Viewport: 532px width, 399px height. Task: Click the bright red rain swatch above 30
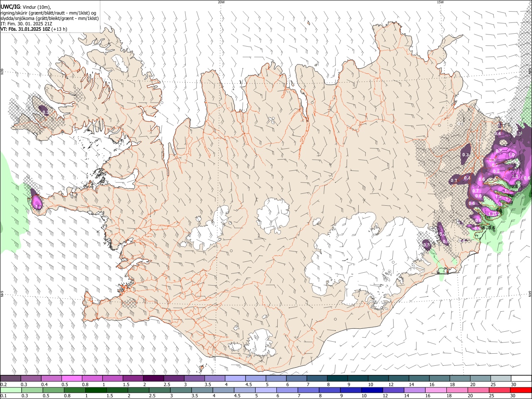click(521, 390)
